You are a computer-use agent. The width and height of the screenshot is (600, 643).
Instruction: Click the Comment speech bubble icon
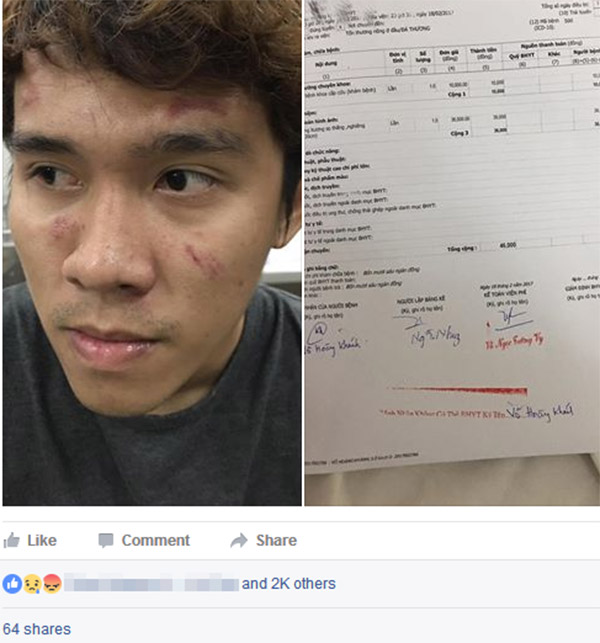(106, 540)
